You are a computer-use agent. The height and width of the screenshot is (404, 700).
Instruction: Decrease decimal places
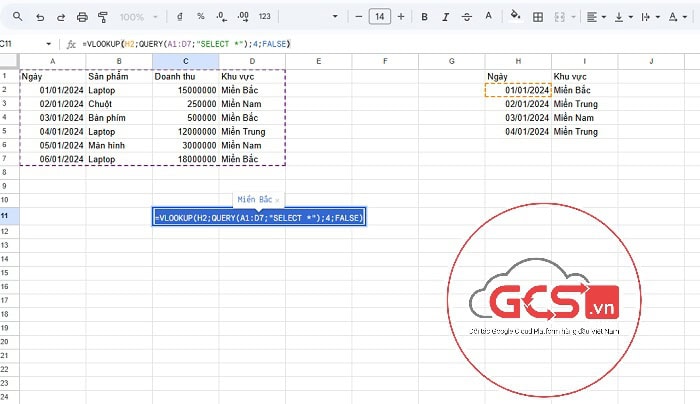point(221,17)
